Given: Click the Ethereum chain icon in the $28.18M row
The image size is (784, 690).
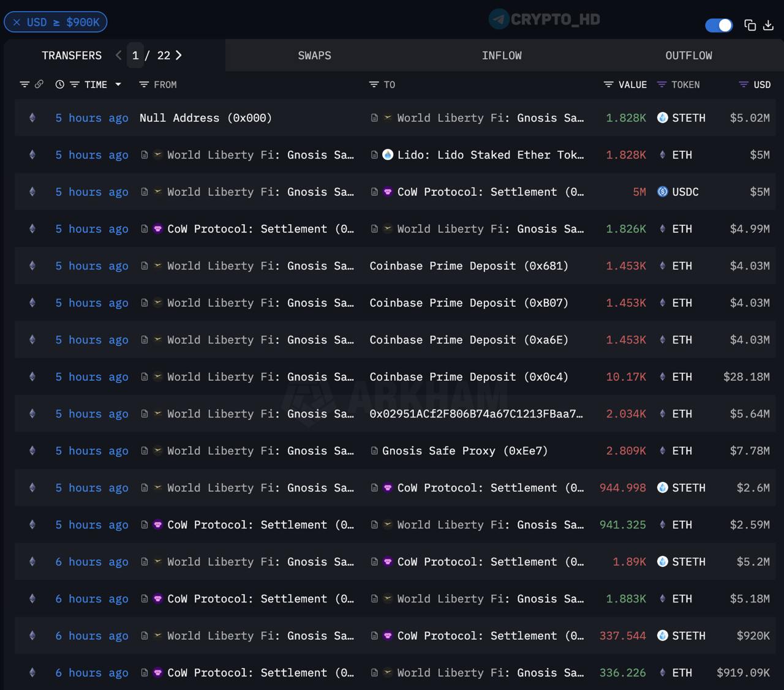Looking at the screenshot, I should pos(32,377).
